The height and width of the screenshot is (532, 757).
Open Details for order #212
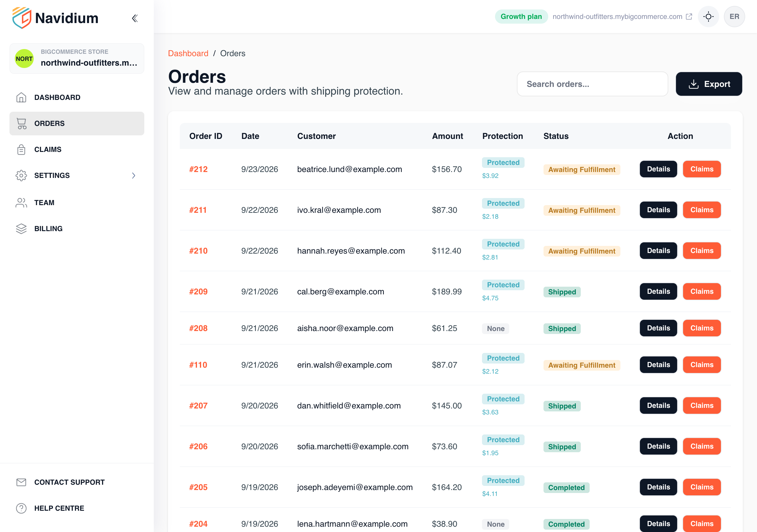659,169
